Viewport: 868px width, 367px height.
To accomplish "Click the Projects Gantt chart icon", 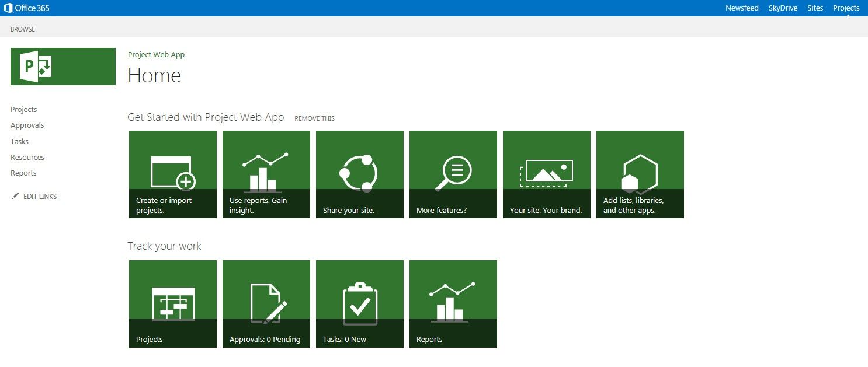I will click(173, 303).
